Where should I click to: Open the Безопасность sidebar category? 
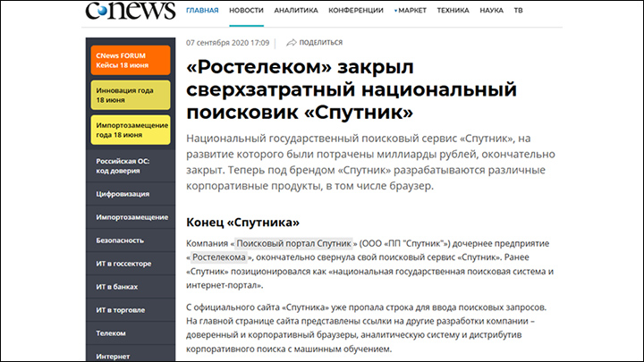click(130, 240)
